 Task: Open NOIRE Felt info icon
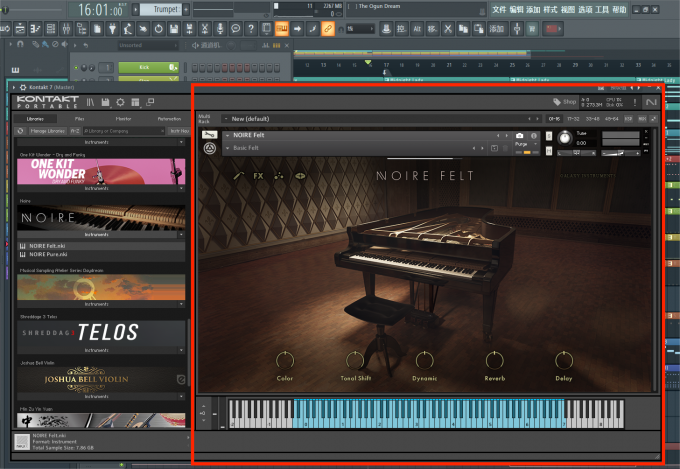click(534, 135)
